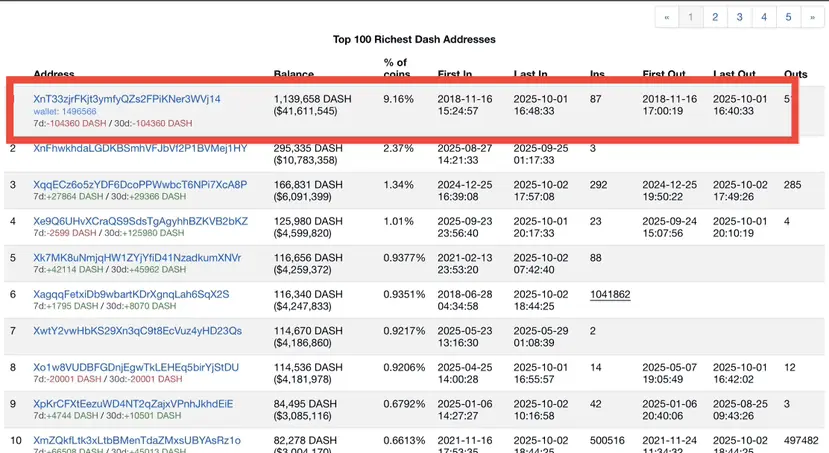Click the 0.9217% coin share value
829x453 pixels.
coord(404,330)
